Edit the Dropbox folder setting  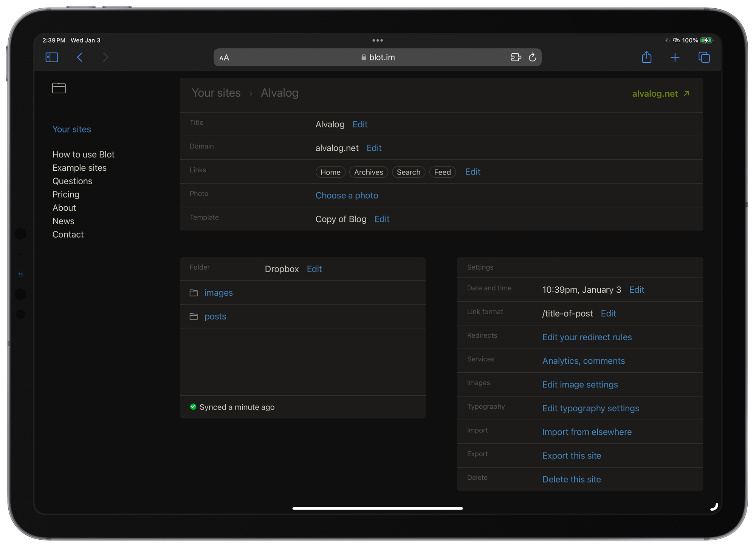314,269
